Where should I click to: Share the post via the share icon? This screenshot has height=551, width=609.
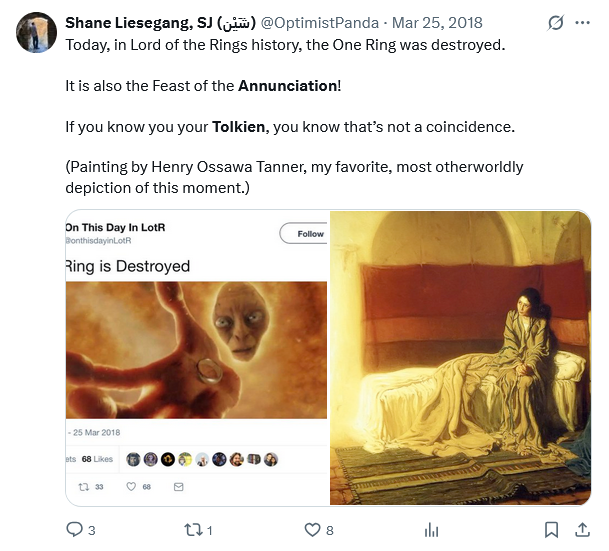pos(579,530)
